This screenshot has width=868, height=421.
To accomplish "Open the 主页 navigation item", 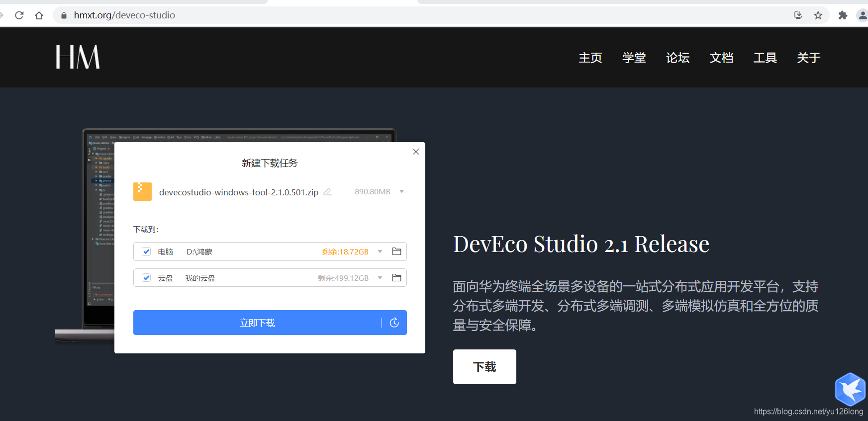I will pyautogui.click(x=590, y=58).
